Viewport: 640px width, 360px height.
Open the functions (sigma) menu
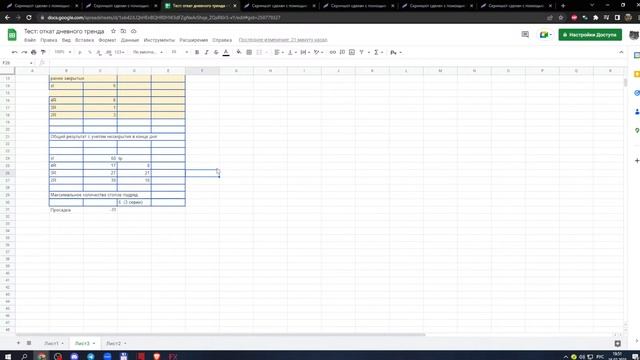click(x=378, y=52)
